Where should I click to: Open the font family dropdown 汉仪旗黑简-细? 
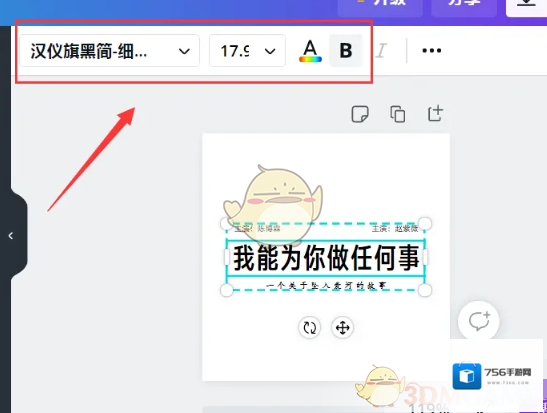[x=109, y=51]
